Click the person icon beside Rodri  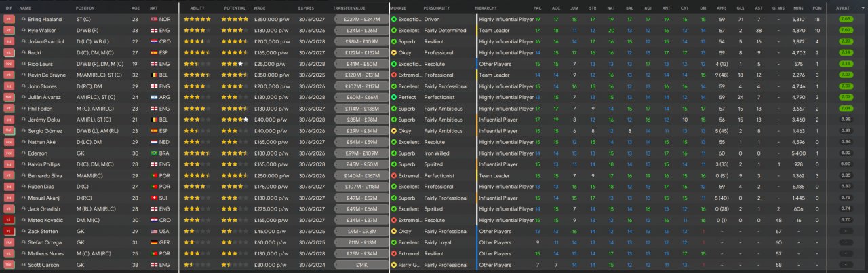tap(22, 53)
